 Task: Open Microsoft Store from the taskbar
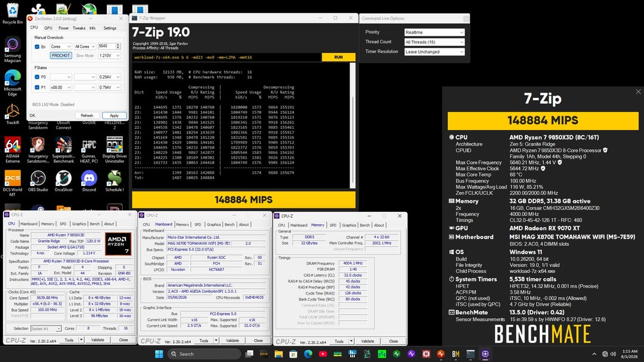point(293,354)
